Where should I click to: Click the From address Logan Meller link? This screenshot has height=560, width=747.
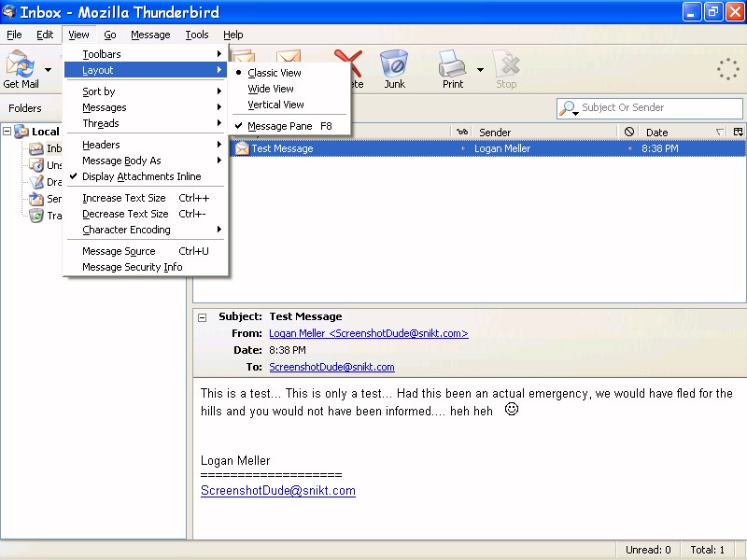[369, 333]
